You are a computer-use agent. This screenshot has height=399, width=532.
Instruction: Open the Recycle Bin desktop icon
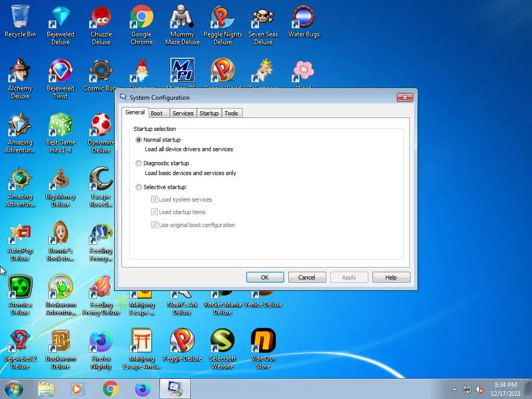20,21
